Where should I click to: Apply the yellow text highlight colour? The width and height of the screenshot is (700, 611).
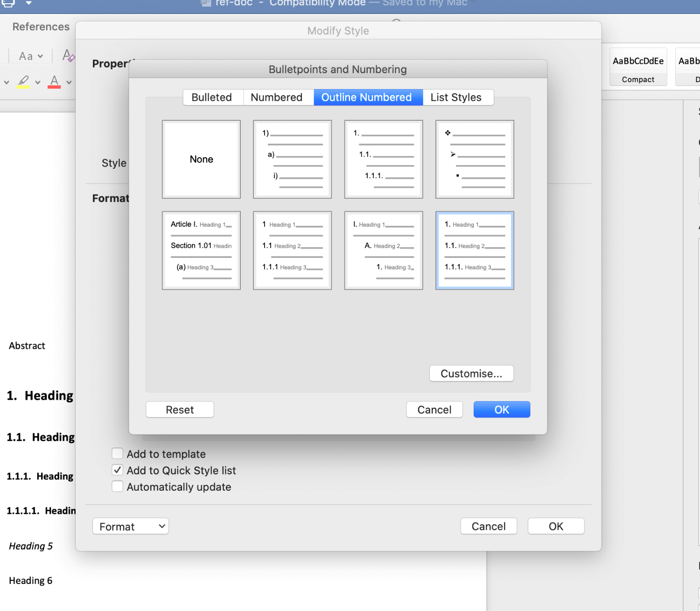[x=23, y=82]
